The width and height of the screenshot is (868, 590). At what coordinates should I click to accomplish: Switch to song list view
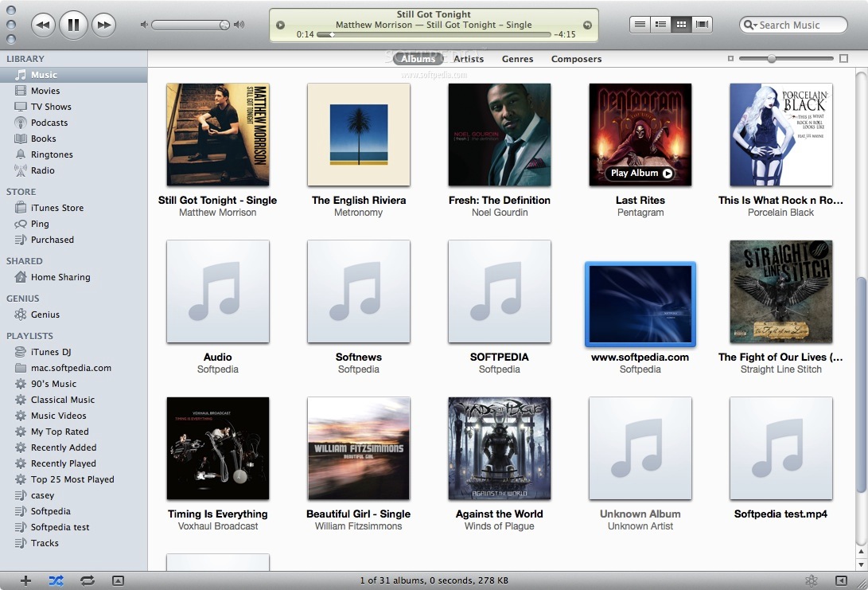tap(640, 25)
